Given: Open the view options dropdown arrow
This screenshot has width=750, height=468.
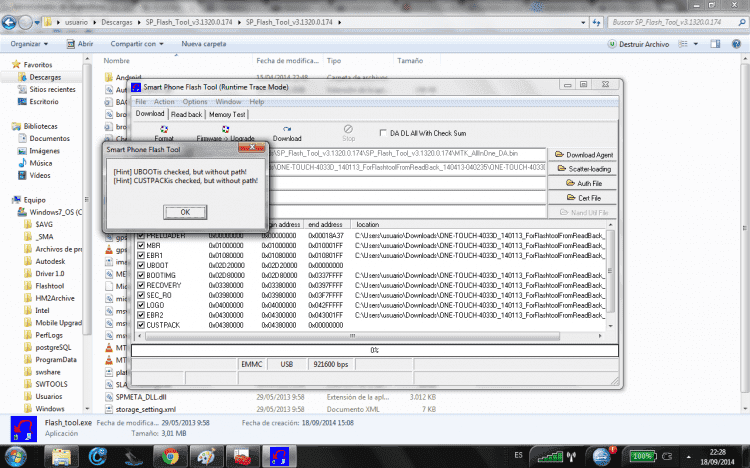Looking at the screenshot, I should tap(696, 44).
